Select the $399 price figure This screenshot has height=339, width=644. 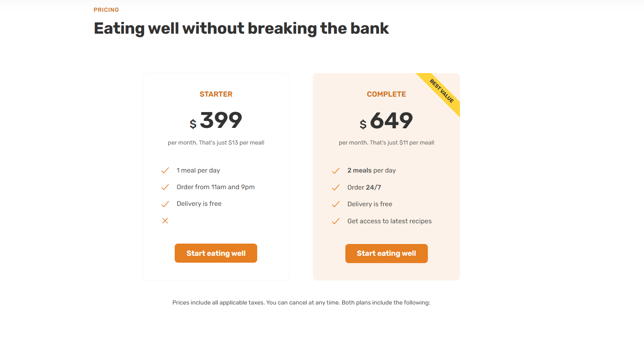(216, 121)
